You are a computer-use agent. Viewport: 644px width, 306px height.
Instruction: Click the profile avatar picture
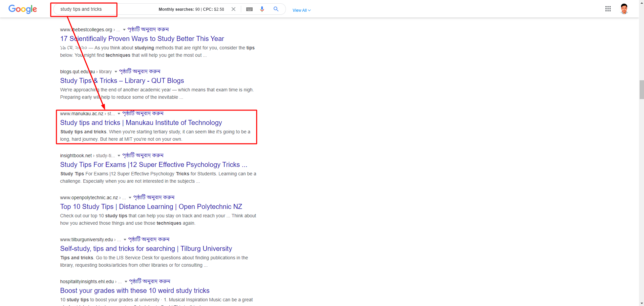pos(624,9)
